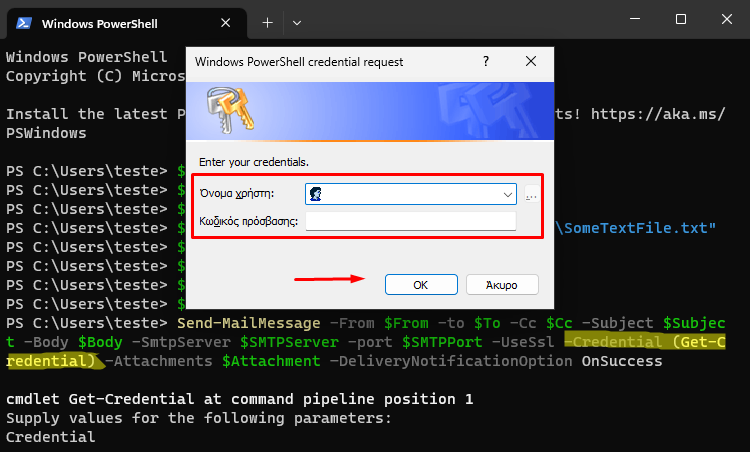Click the $Attachment variable in the command
This screenshot has height=452, width=750.
(x=271, y=361)
